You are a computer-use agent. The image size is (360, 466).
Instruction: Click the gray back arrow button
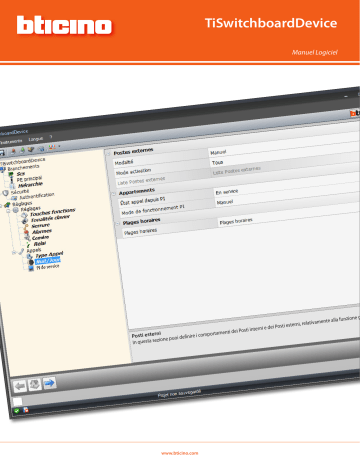coord(20,386)
